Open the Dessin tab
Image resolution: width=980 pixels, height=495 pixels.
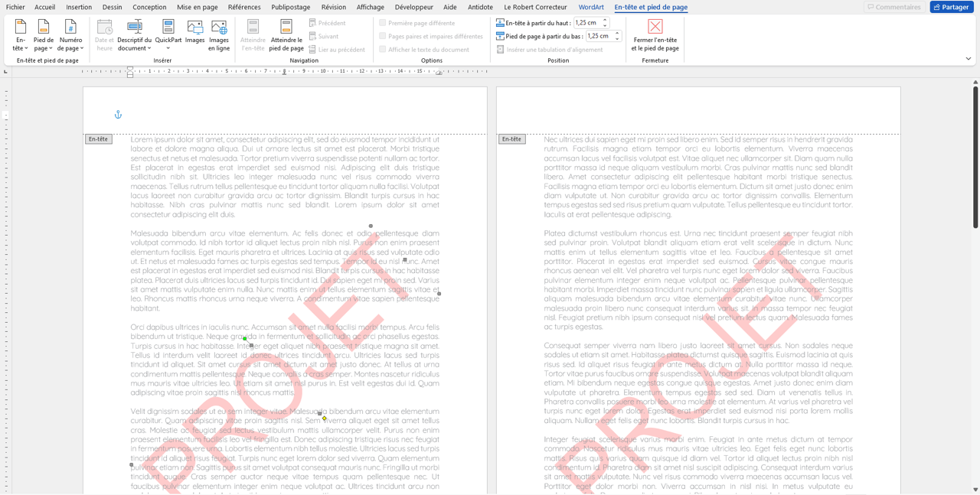click(x=112, y=7)
